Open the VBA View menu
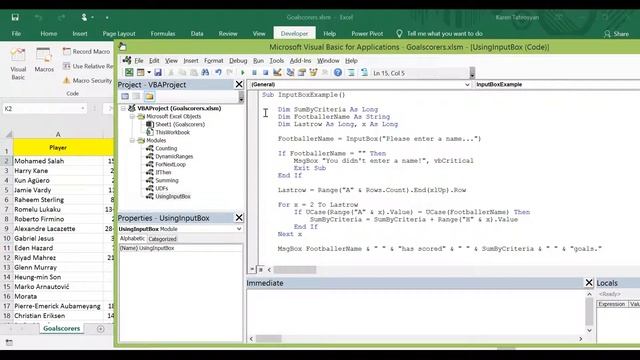 pos(171,60)
